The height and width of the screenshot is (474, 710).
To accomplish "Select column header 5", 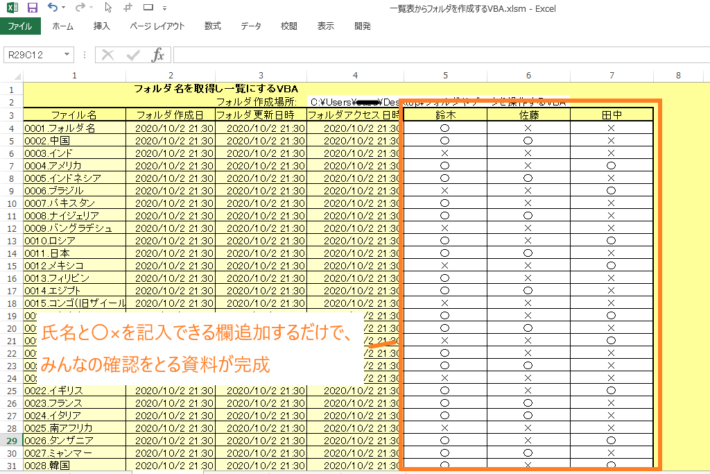I will [x=446, y=76].
